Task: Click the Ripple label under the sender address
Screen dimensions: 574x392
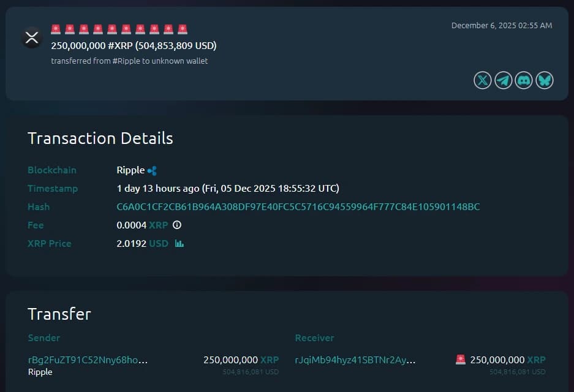Action: tap(40, 372)
